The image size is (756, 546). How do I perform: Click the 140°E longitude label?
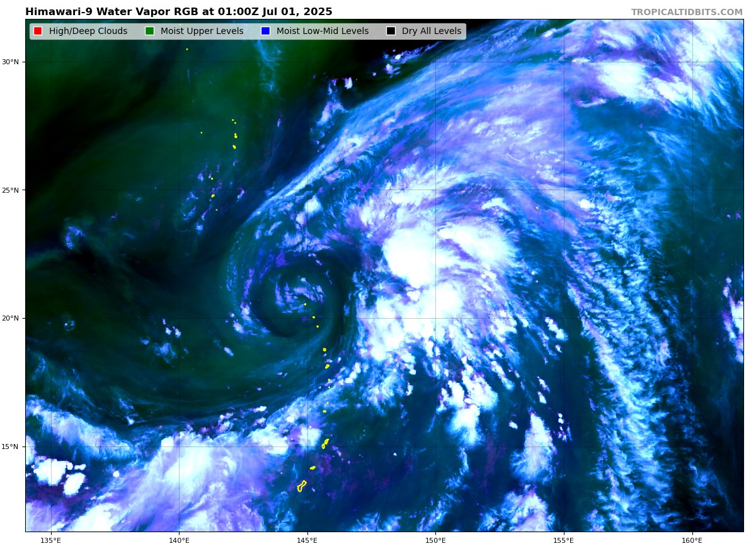(179, 540)
